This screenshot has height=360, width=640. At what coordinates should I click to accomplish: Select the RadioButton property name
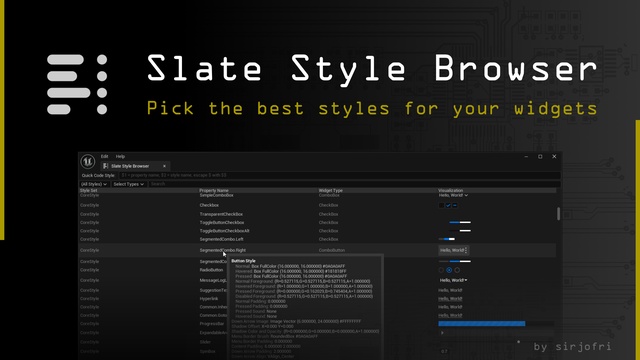click(x=211, y=270)
